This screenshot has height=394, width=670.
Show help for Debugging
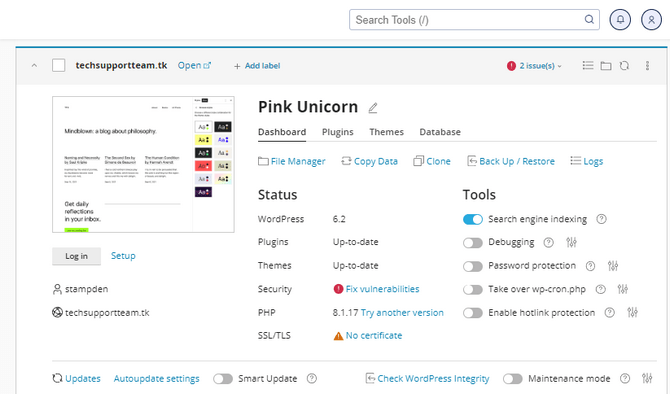548,243
